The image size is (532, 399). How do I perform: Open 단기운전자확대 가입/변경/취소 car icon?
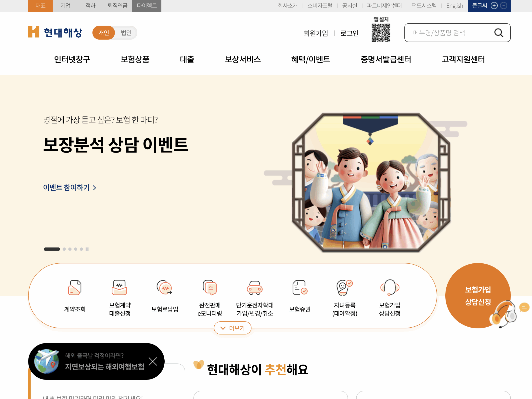tap(255, 288)
